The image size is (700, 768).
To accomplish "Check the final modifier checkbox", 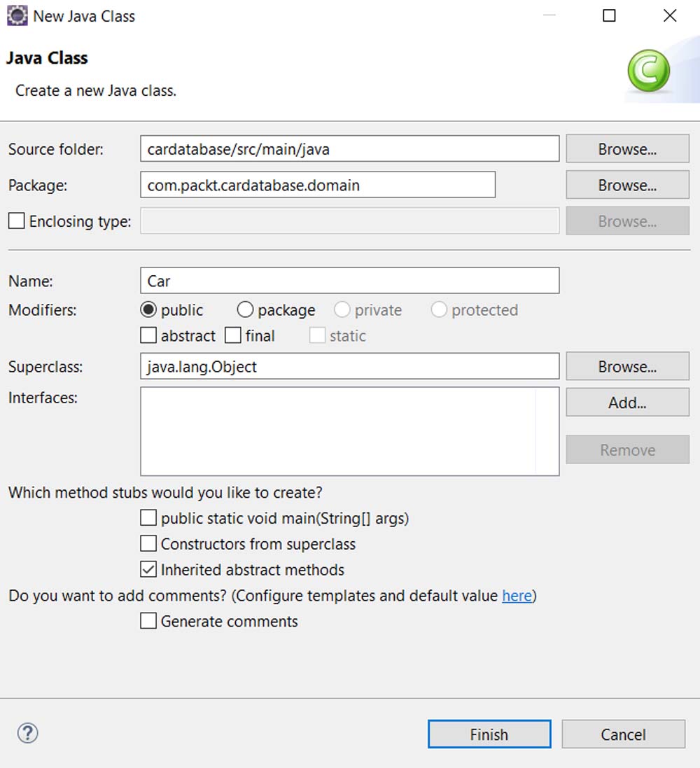I will 233,336.
